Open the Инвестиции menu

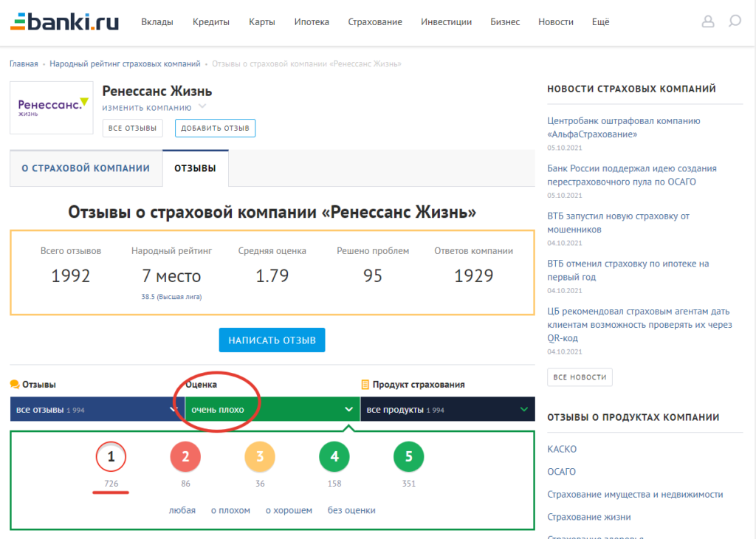[x=446, y=22]
